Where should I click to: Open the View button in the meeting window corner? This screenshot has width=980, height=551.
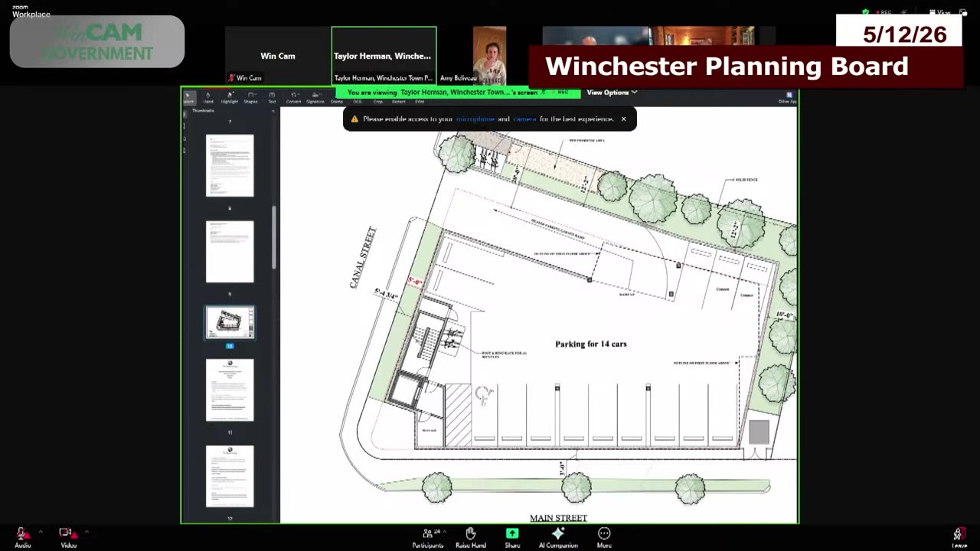[939, 12]
